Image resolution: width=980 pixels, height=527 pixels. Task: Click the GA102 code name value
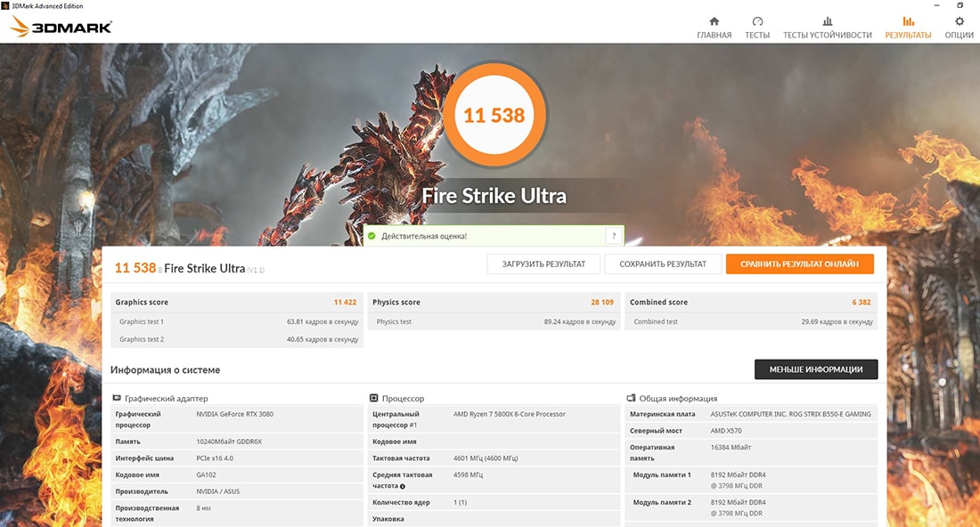tap(207, 475)
